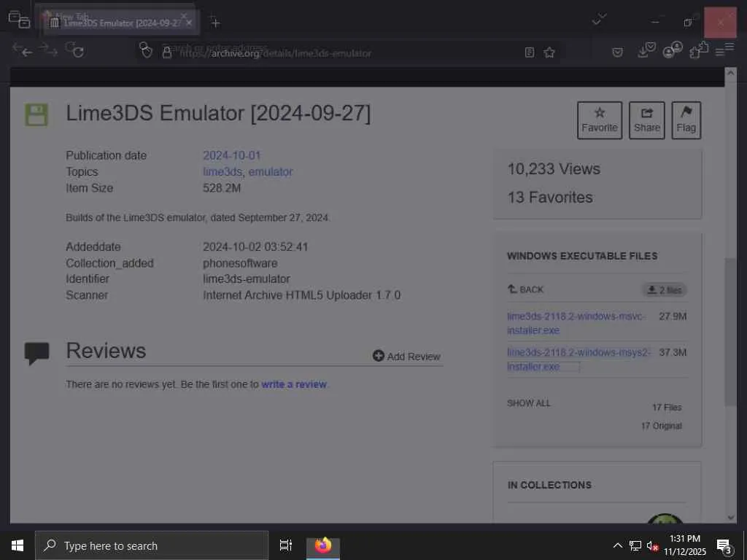The width and height of the screenshot is (747, 560).
Task: Click the green floppy disk software icon
Action: pos(36,114)
